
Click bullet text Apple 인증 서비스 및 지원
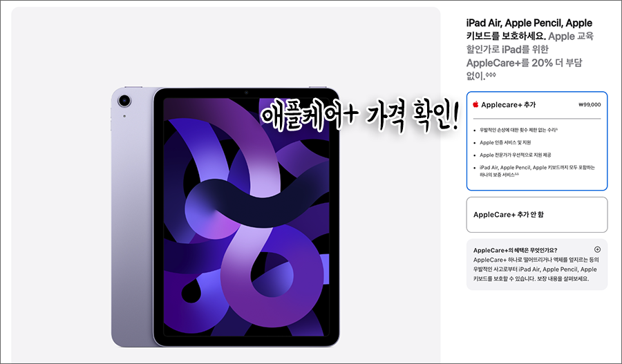pos(505,142)
